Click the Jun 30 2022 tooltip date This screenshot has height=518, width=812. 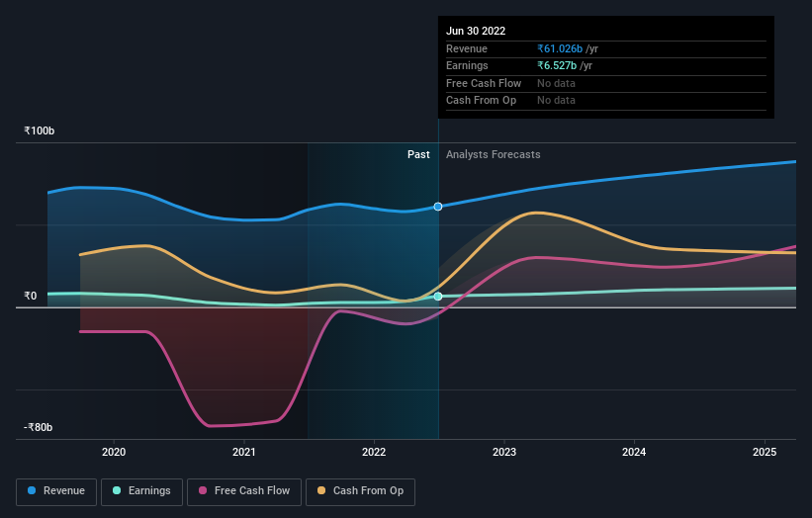pyautogui.click(x=476, y=31)
